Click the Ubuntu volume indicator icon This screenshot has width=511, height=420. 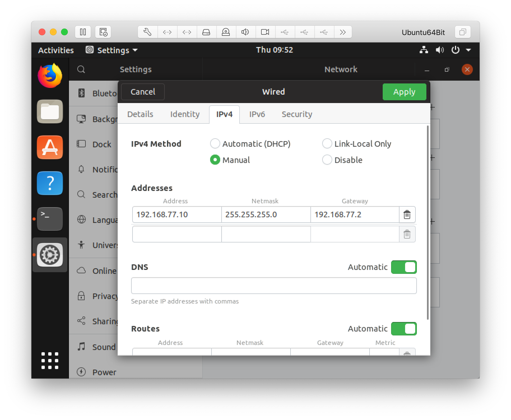[x=440, y=50]
